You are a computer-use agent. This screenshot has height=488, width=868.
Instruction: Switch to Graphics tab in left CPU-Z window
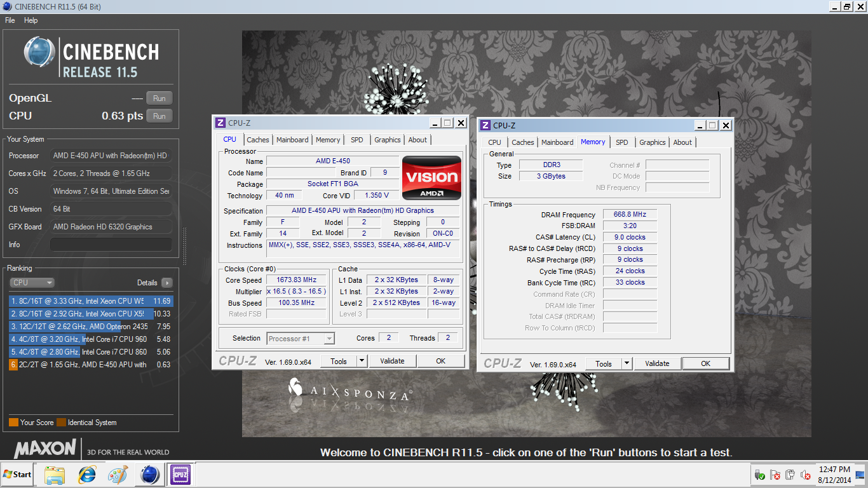388,140
